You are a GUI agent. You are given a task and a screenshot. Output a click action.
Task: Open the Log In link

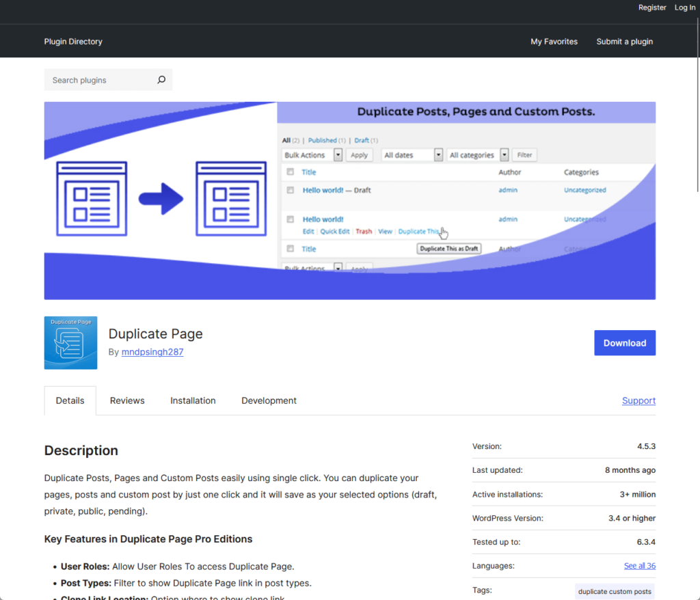click(x=685, y=8)
